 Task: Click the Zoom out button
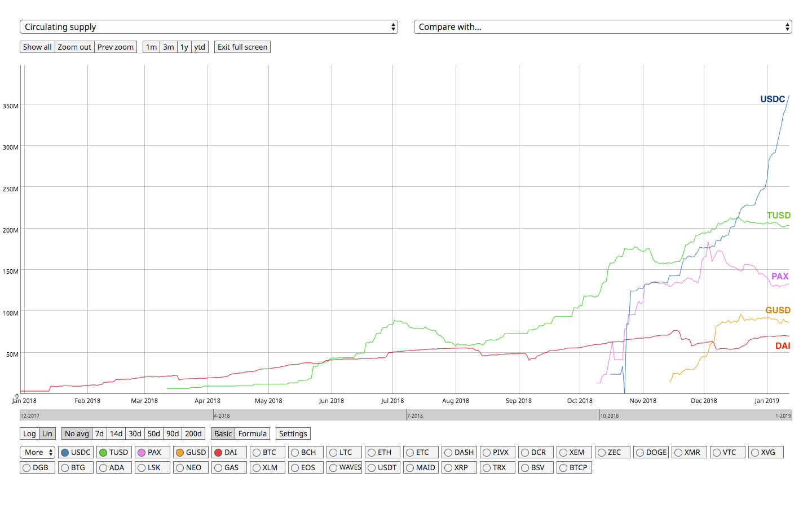pos(74,47)
